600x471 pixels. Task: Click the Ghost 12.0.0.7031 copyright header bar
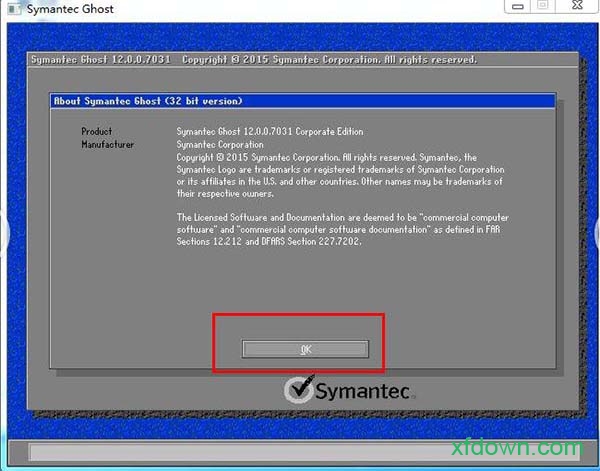point(255,60)
